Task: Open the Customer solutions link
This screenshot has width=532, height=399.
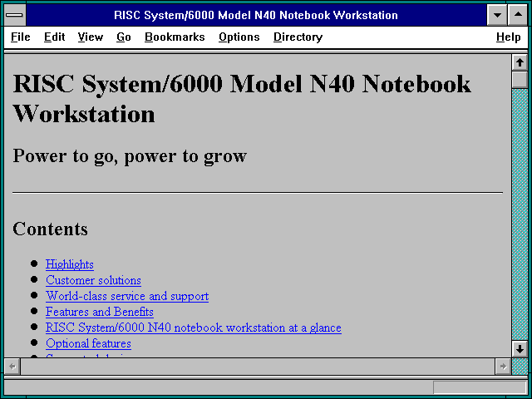Action: pyautogui.click(x=93, y=280)
